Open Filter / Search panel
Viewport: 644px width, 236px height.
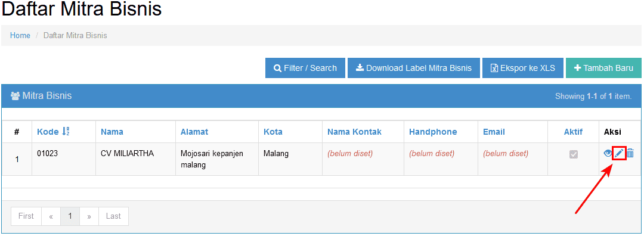tap(305, 68)
